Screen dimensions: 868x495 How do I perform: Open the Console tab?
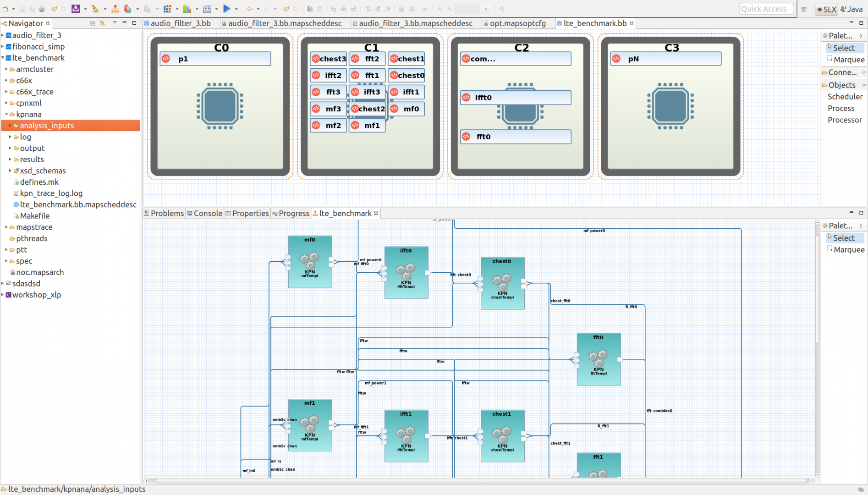tap(207, 213)
